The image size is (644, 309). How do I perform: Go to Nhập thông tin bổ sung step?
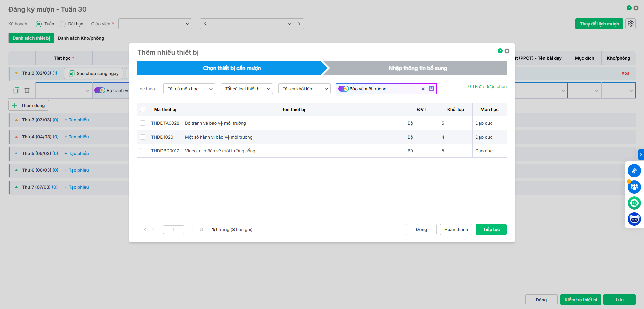pos(417,68)
